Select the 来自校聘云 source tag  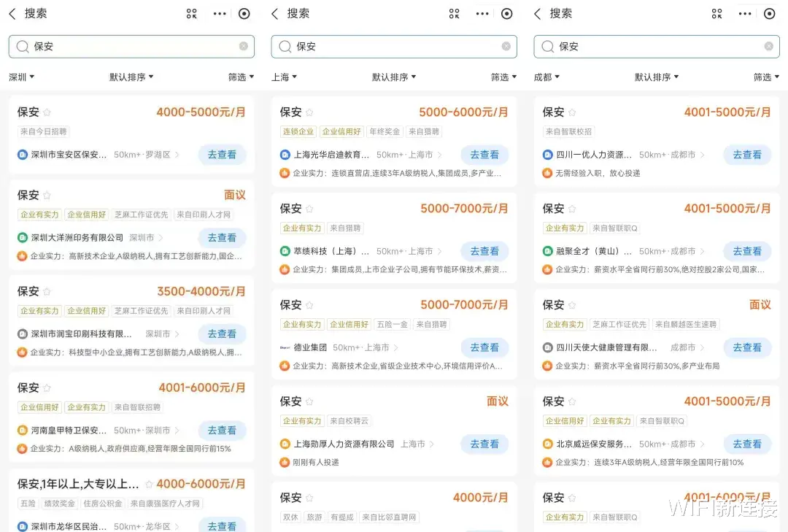click(x=349, y=421)
